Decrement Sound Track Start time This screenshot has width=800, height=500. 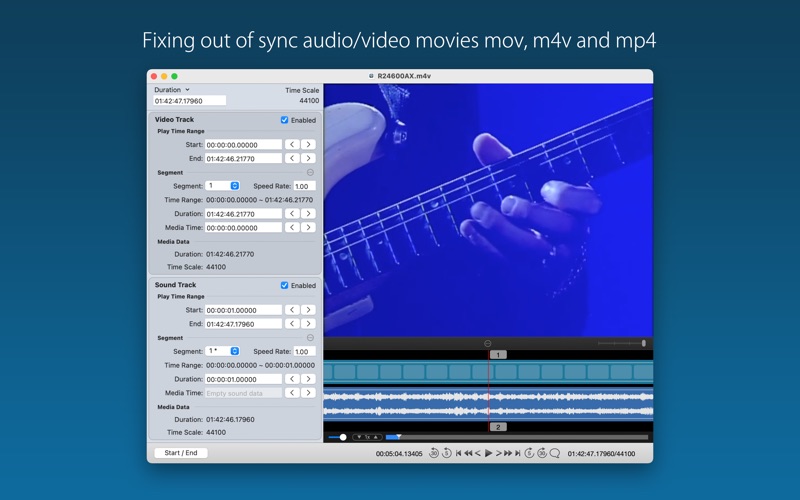292,310
